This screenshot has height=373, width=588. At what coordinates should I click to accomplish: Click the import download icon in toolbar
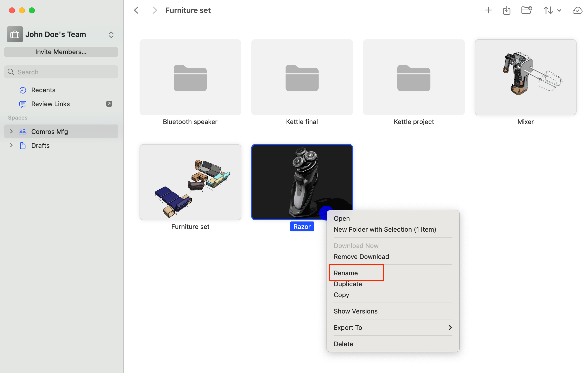tap(507, 10)
